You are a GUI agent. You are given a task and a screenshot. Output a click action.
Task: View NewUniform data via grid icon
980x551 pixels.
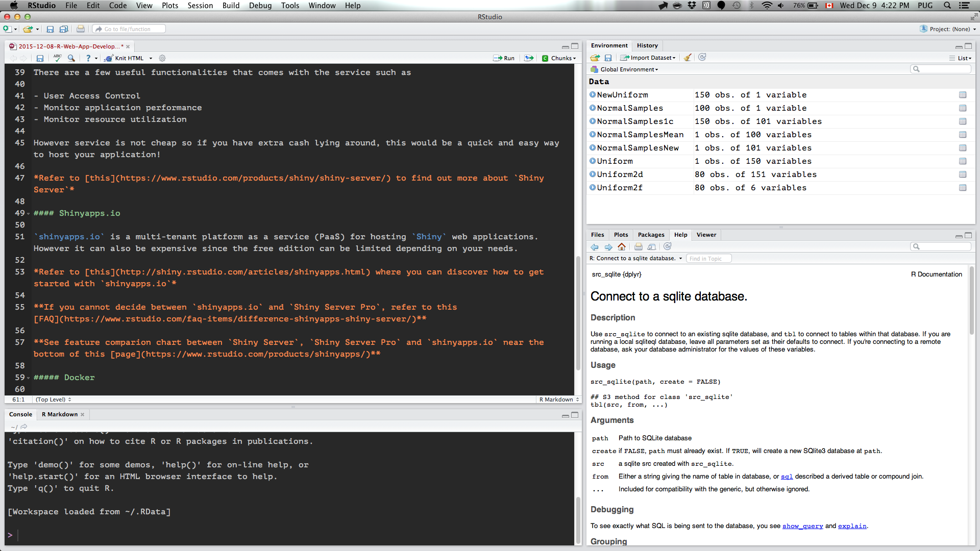pyautogui.click(x=962, y=95)
